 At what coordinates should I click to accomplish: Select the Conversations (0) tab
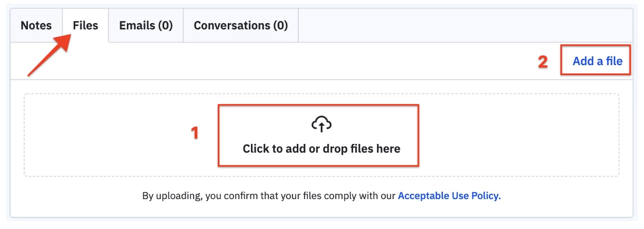(240, 25)
